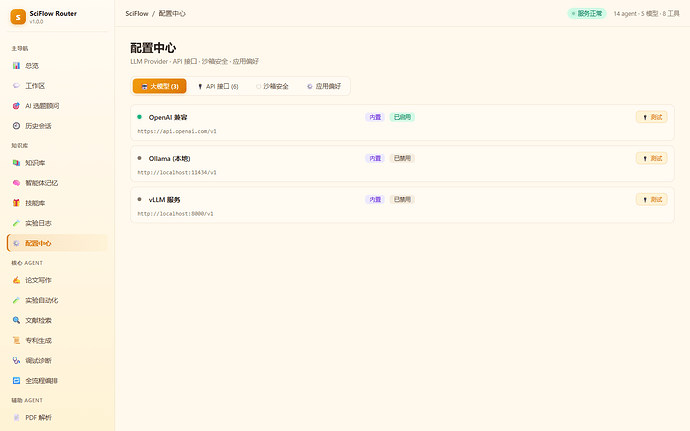Open 实验日志 test tube item
This screenshot has width=690, height=431.
click(57, 223)
